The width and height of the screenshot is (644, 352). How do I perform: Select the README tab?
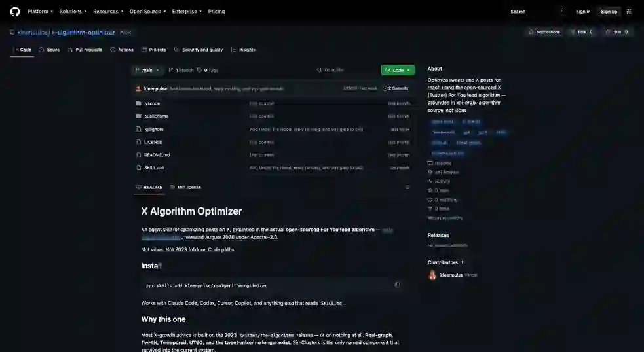point(149,187)
